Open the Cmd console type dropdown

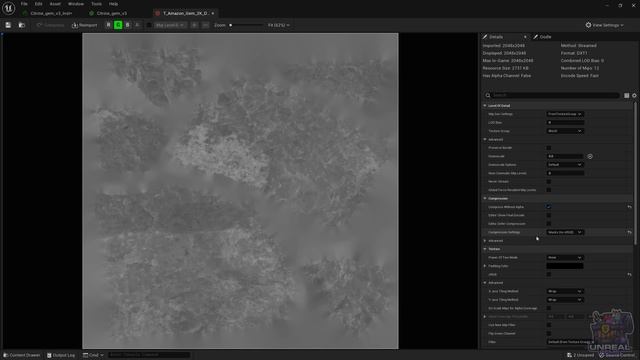coord(93,355)
